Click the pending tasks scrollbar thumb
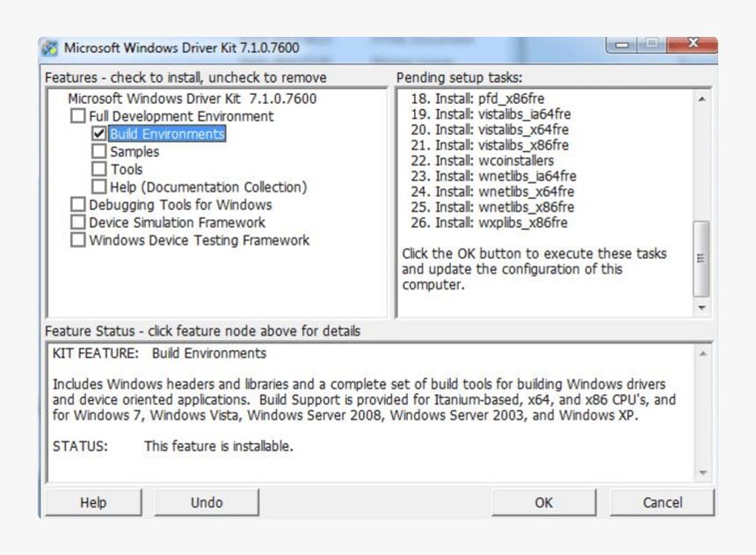The image size is (756, 555). click(701, 259)
